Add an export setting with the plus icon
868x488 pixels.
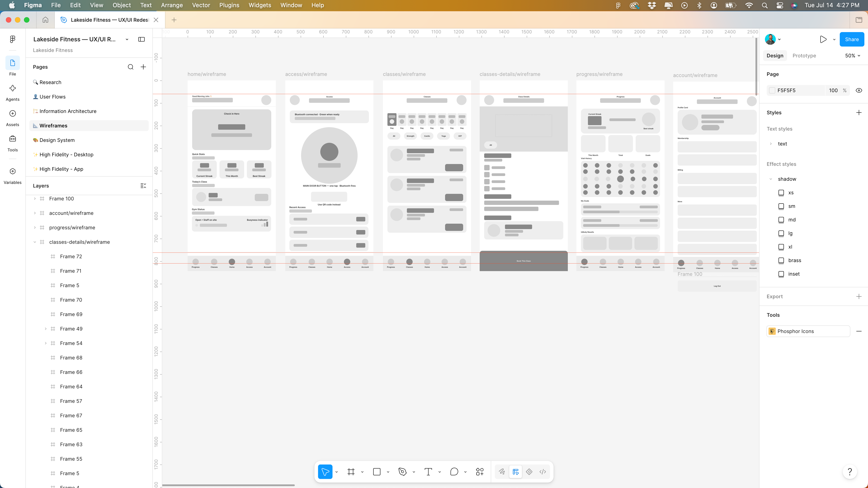(859, 296)
